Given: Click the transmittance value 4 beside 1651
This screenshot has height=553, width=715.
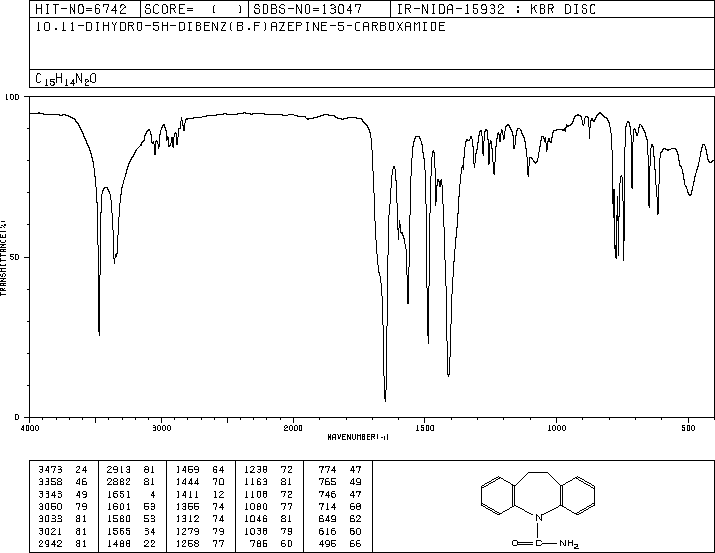Looking at the screenshot, I should 153,494.
